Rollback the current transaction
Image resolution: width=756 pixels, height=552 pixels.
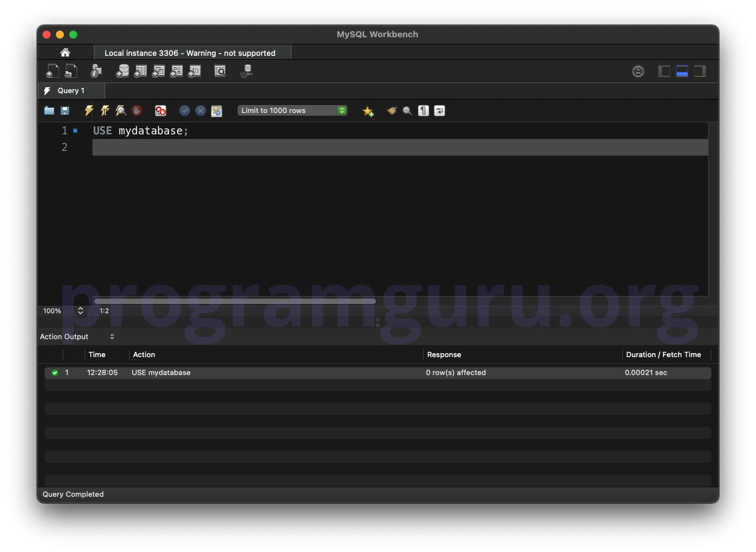tap(200, 111)
